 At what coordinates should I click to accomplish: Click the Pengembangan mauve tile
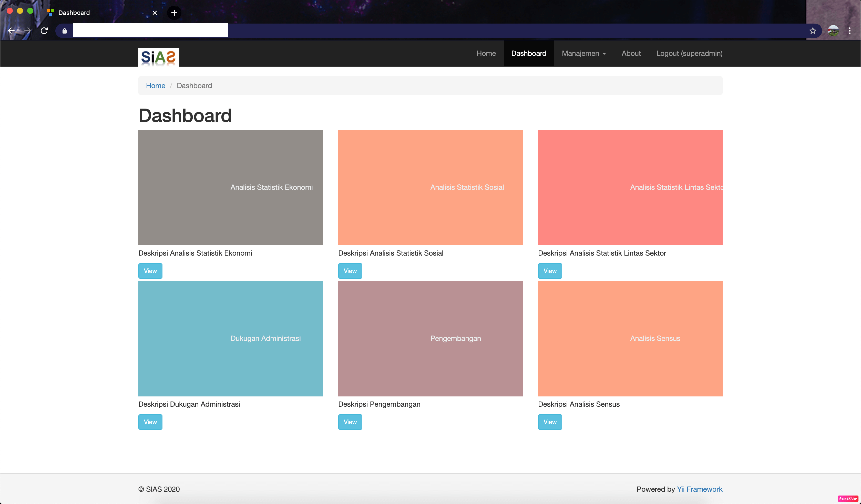coord(430,339)
